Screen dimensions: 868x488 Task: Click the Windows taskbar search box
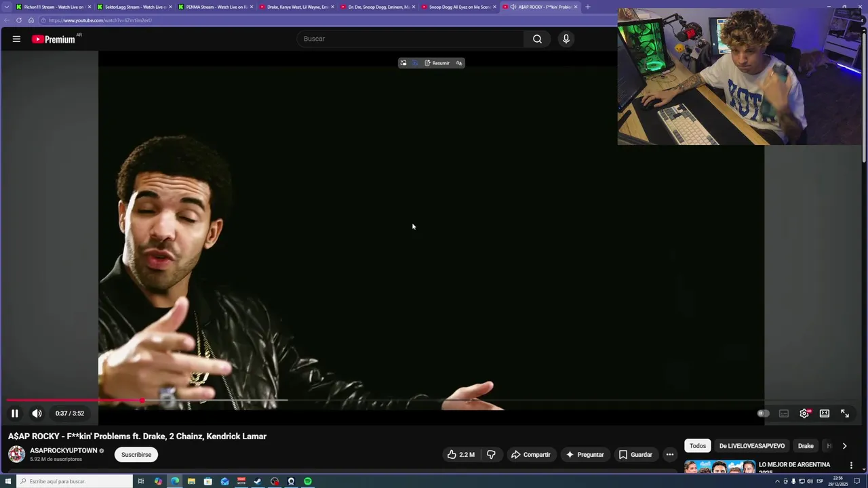[x=75, y=481]
